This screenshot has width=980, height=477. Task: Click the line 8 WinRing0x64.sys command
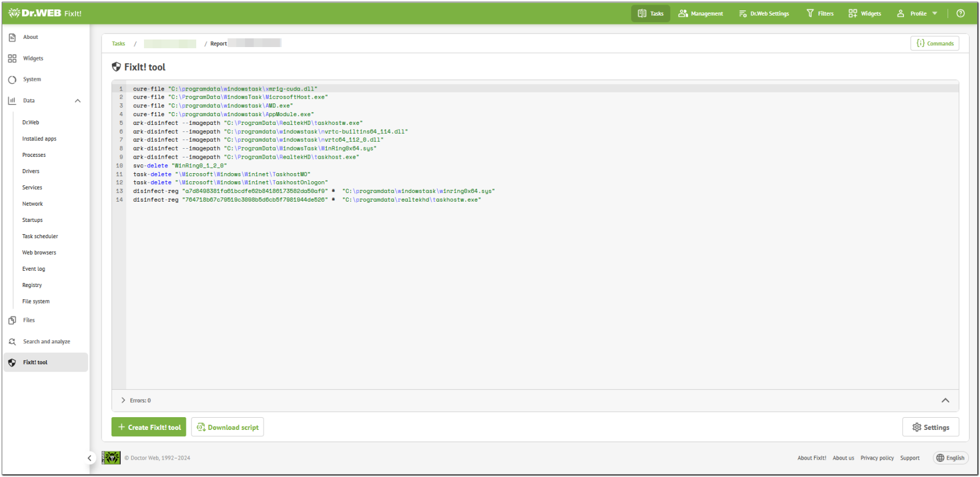click(x=255, y=149)
